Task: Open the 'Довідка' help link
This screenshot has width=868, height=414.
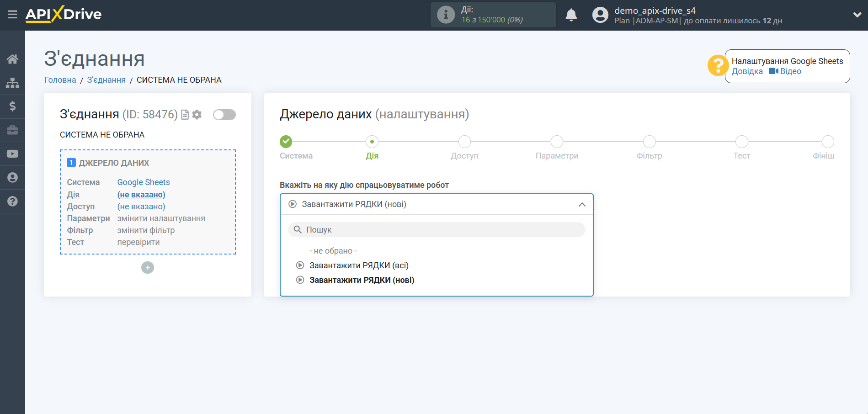Action: pos(747,71)
